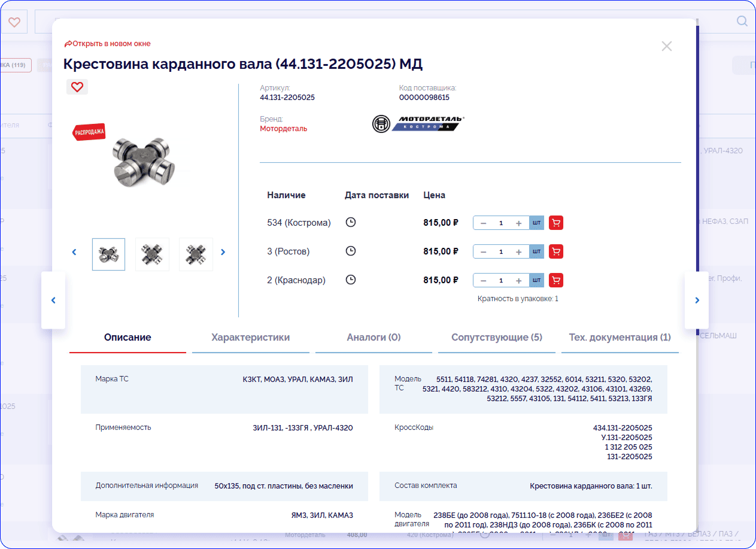Image resolution: width=756 pixels, height=549 pixels.
Task: Open the Мотордеталь brand link
Action: (283, 129)
